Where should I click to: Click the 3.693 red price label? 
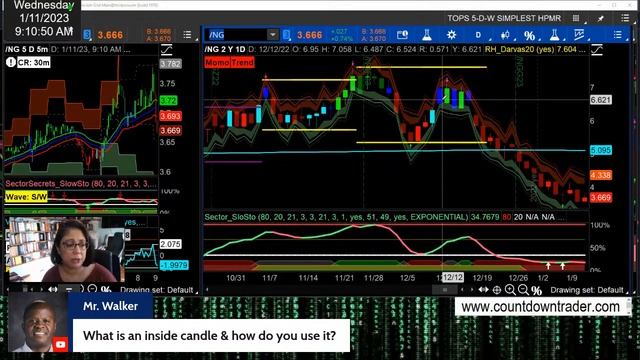(x=170, y=116)
